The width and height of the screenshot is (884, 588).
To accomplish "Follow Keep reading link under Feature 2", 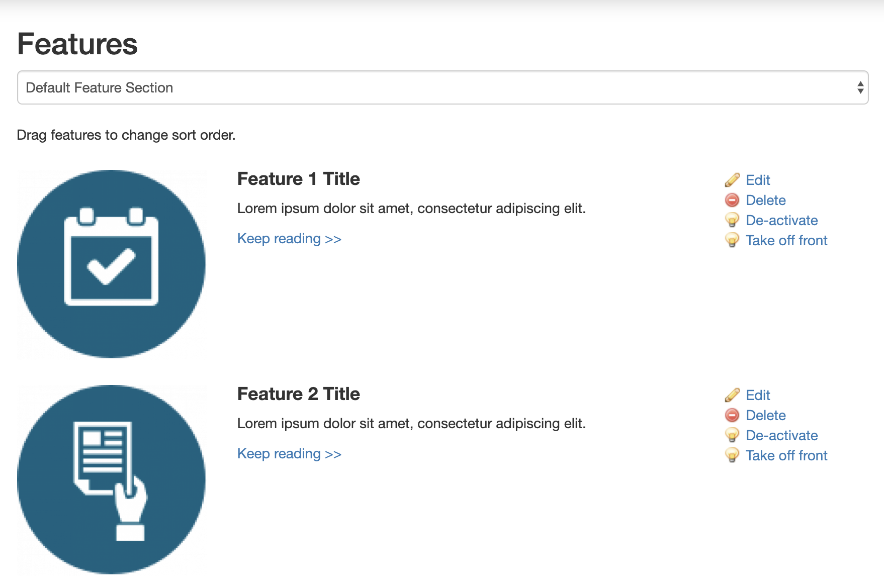I will pos(289,454).
